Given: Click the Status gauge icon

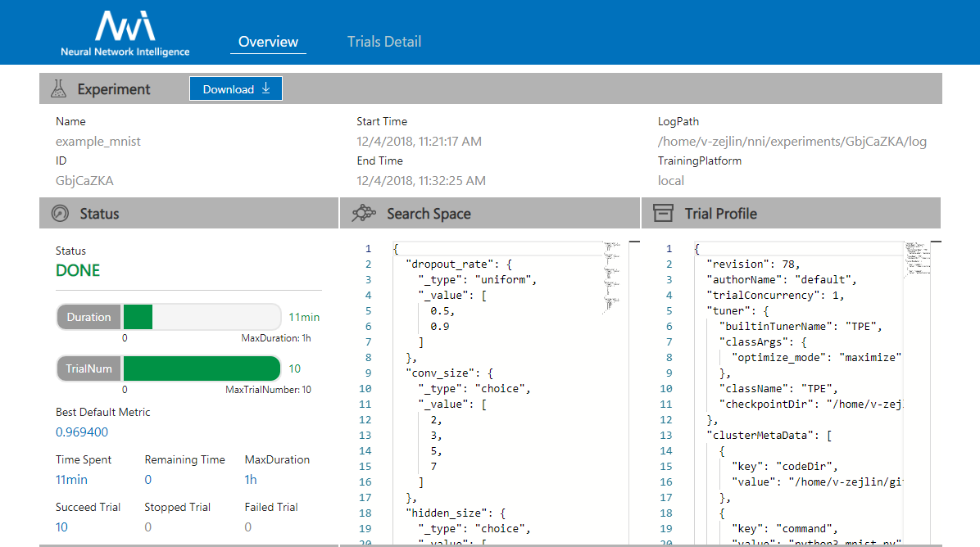Looking at the screenshot, I should click(60, 214).
